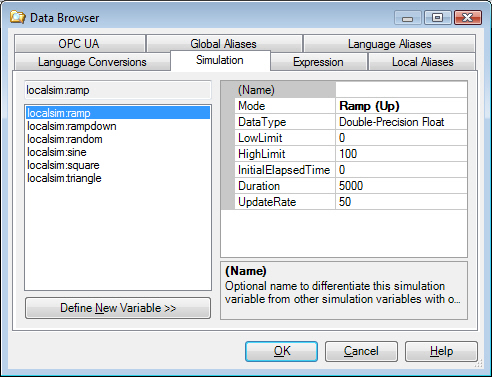Open the DataType Double-Precision Float field
The height and width of the screenshot is (377, 493).
coord(401,122)
